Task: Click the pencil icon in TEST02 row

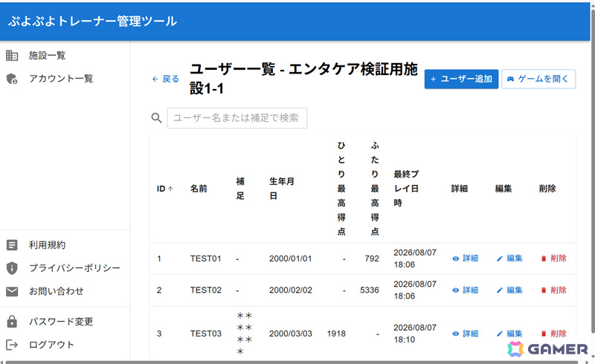Action: (500, 290)
